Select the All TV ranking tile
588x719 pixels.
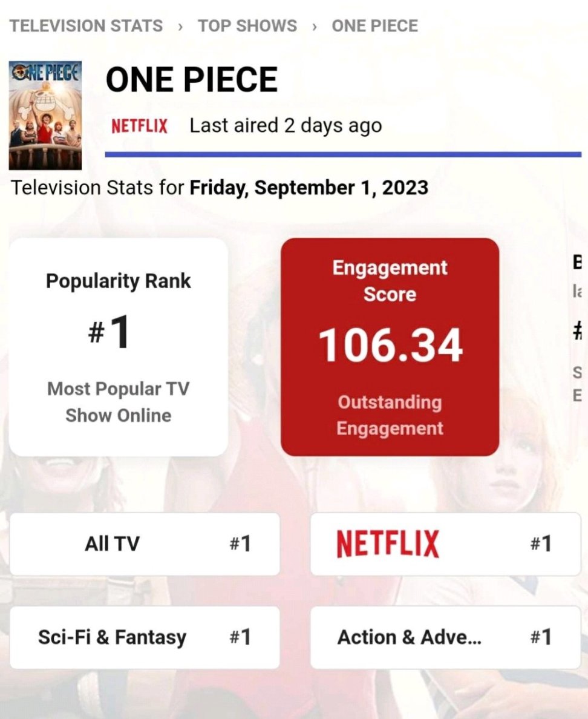pyautogui.click(x=145, y=544)
